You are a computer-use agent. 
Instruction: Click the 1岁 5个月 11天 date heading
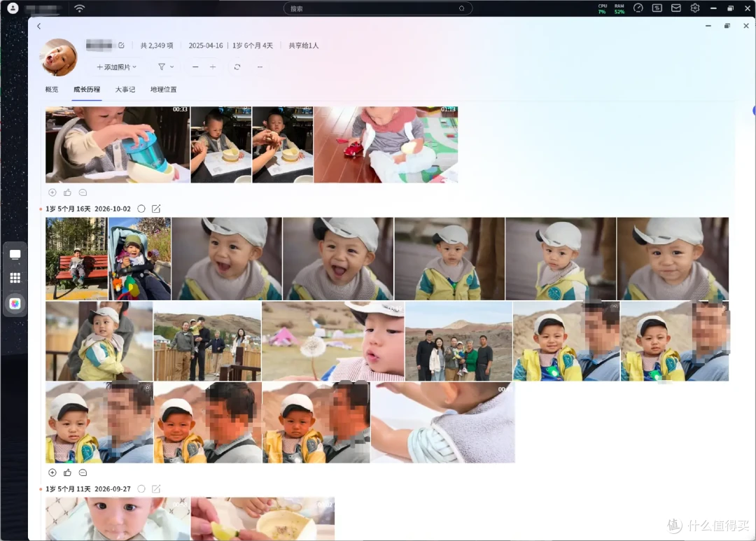(68, 489)
